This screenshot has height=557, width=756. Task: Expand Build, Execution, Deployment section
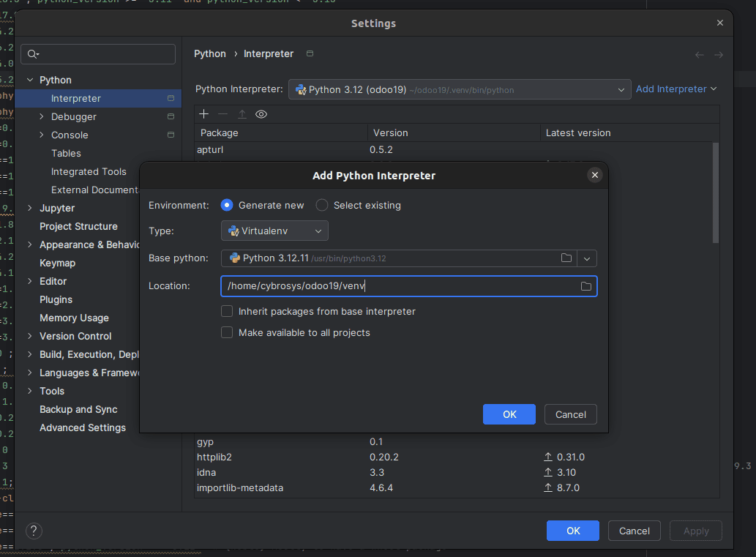(x=30, y=354)
